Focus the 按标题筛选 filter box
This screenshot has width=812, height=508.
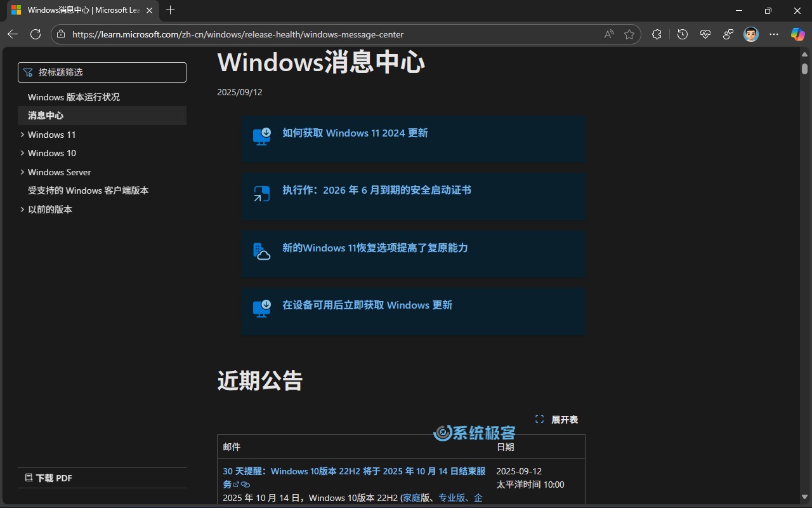pyautogui.click(x=102, y=72)
